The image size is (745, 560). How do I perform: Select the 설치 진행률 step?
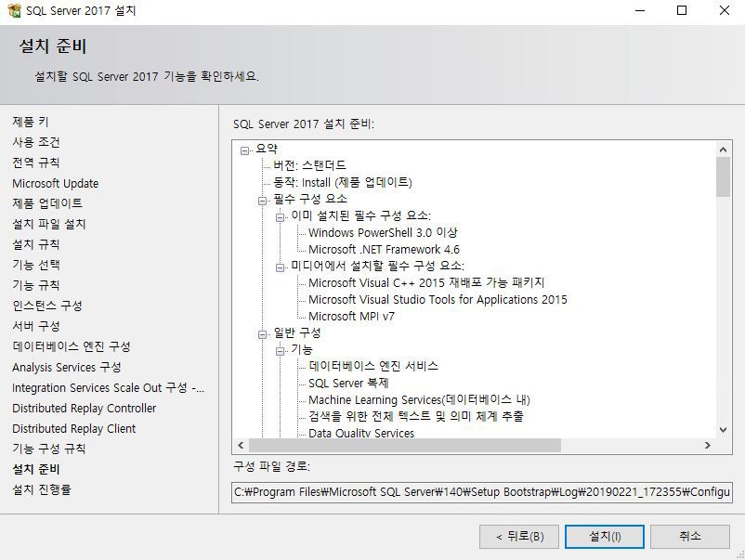tap(42, 489)
